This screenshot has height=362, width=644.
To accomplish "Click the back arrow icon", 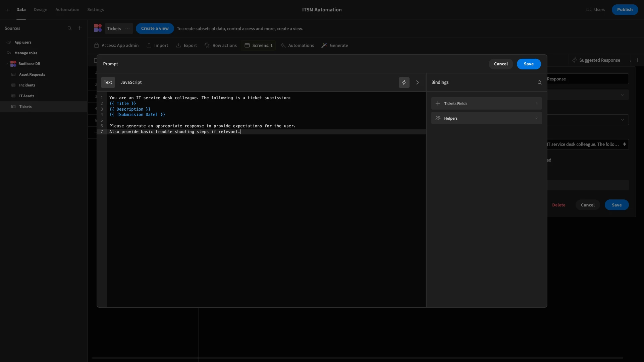I will 8,10.
